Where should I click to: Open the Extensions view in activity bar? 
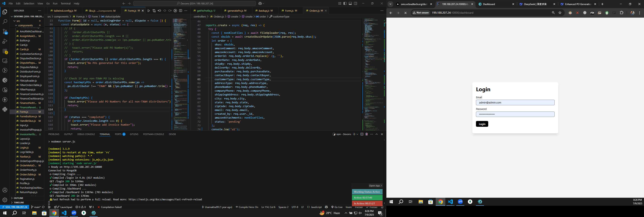[x=5, y=51]
